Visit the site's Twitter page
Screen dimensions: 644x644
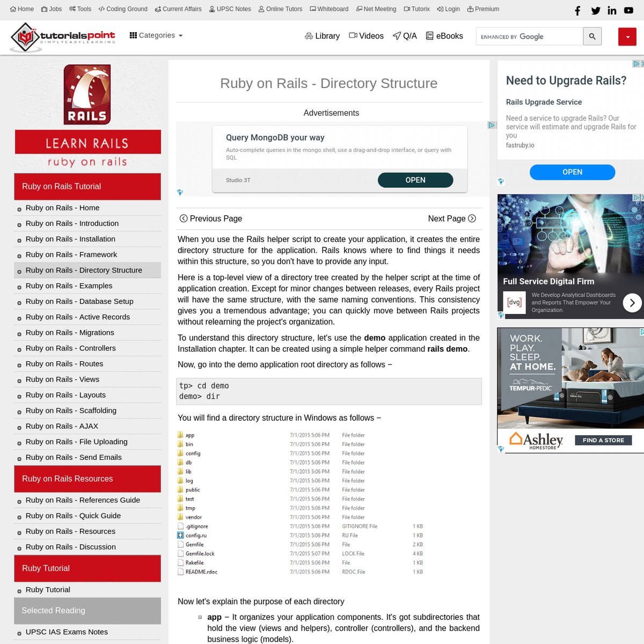pyautogui.click(x=596, y=10)
